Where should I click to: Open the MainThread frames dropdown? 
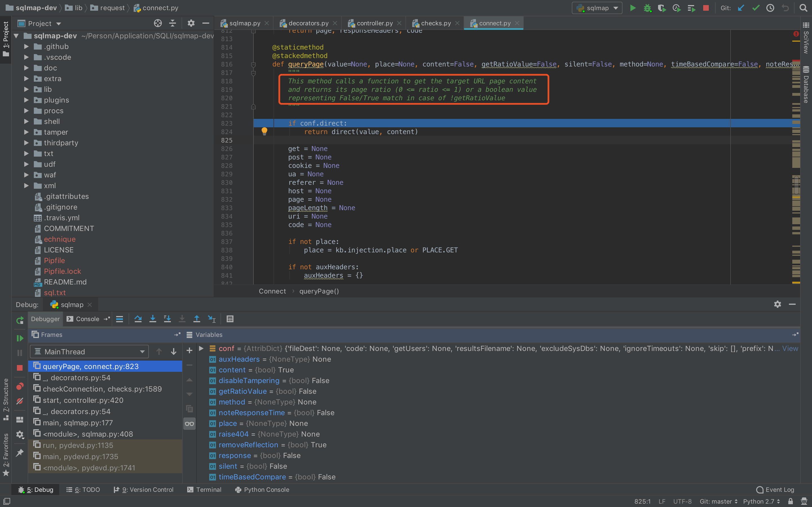tap(89, 352)
